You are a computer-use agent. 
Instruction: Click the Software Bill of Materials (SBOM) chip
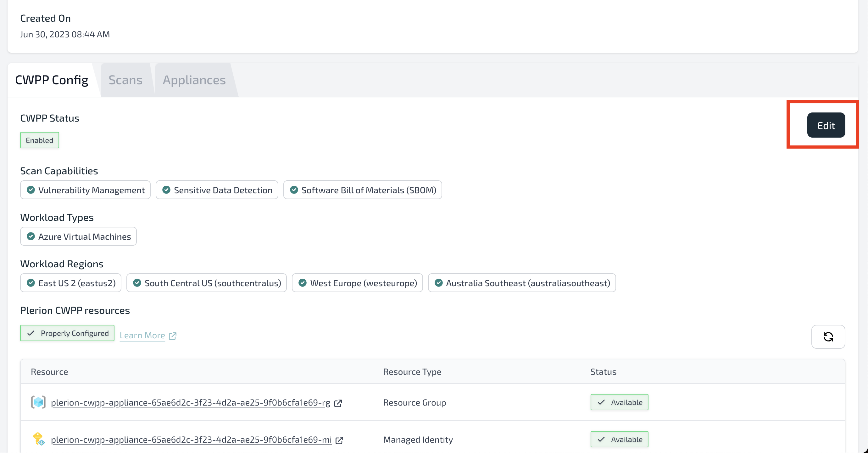coord(363,190)
